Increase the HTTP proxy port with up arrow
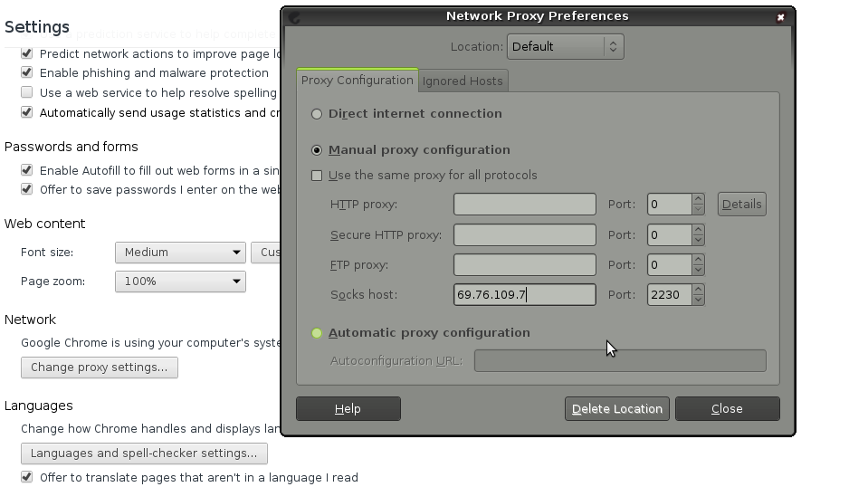868x487 pixels. 698,199
